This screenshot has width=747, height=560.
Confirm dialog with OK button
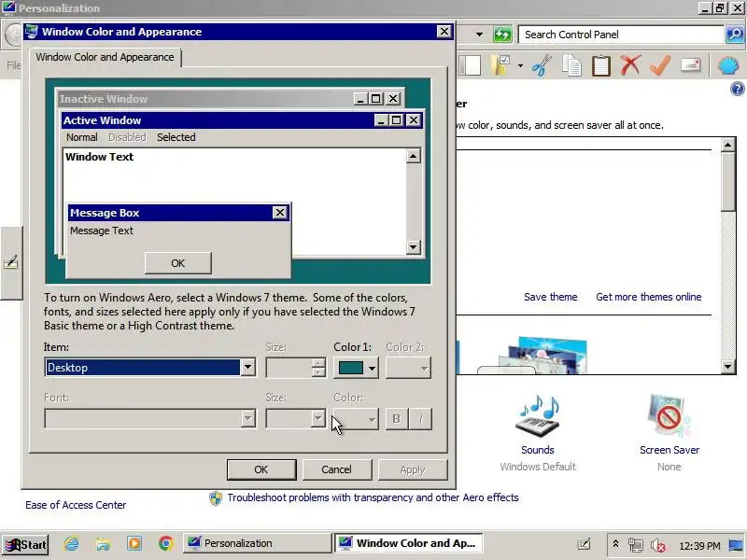(261, 469)
